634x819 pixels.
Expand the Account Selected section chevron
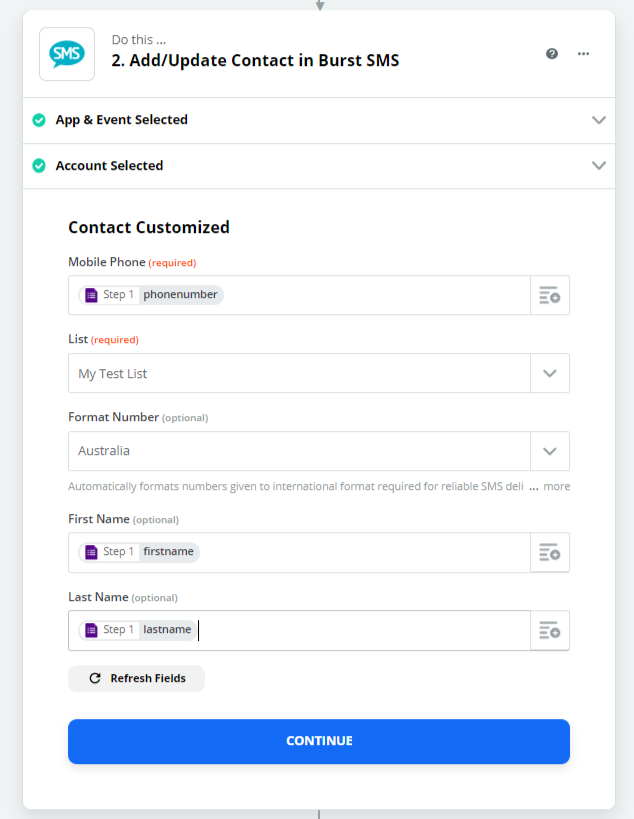click(x=598, y=166)
